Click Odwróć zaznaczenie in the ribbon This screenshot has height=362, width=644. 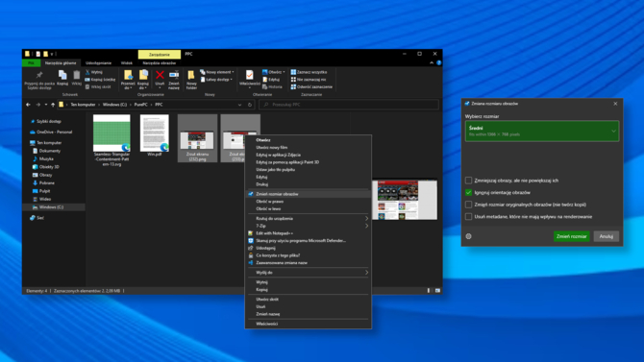311,87
